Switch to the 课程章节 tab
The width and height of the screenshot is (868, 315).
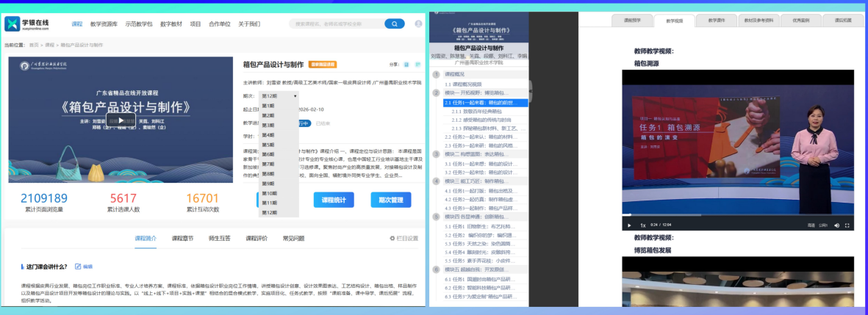tap(183, 238)
